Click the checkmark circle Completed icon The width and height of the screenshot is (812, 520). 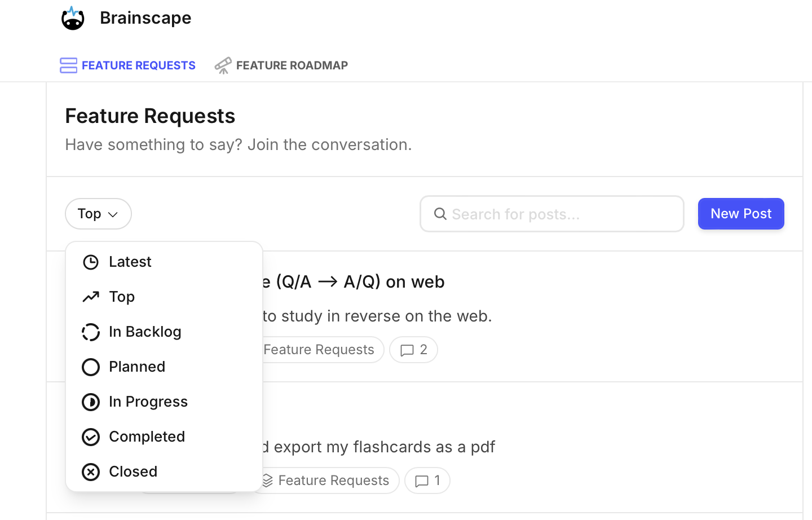click(x=91, y=437)
